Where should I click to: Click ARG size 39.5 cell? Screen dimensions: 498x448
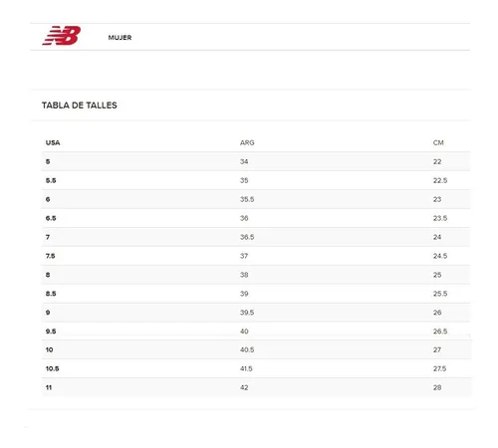pyautogui.click(x=247, y=313)
